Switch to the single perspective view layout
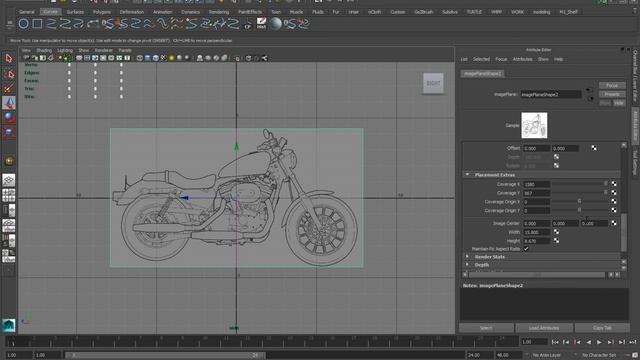Viewport: 640px width, 360px height. tap(9, 180)
